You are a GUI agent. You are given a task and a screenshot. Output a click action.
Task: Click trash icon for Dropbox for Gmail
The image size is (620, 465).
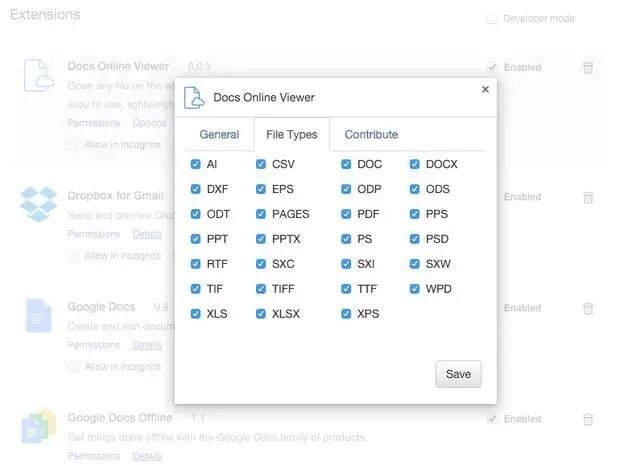point(588,197)
